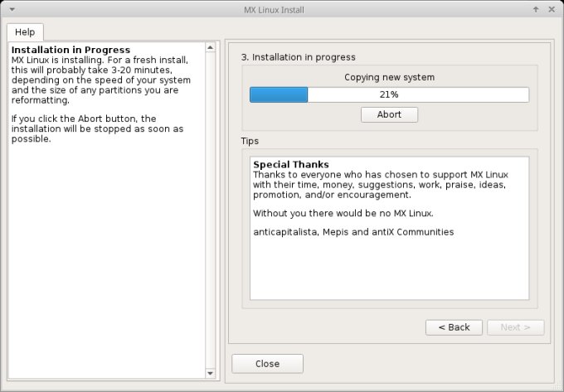The image size is (564, 392).
Task: Click the bold 'Installation in Progress' help heading
Action: click(x=70, y=51)
